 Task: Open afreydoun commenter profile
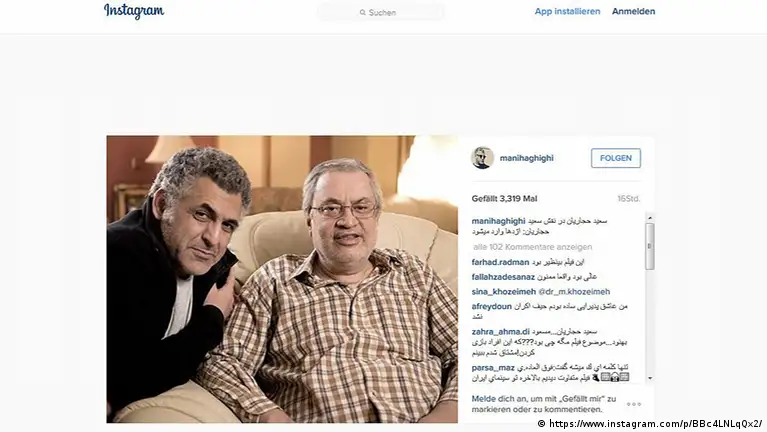492,306
